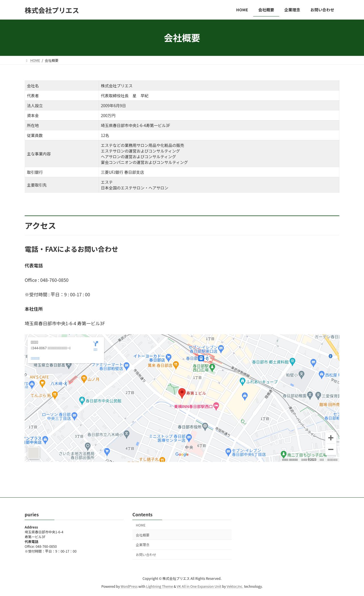Click 春日部駅西口広場 park pin
The image size is (364, 596).
(212, 367)
